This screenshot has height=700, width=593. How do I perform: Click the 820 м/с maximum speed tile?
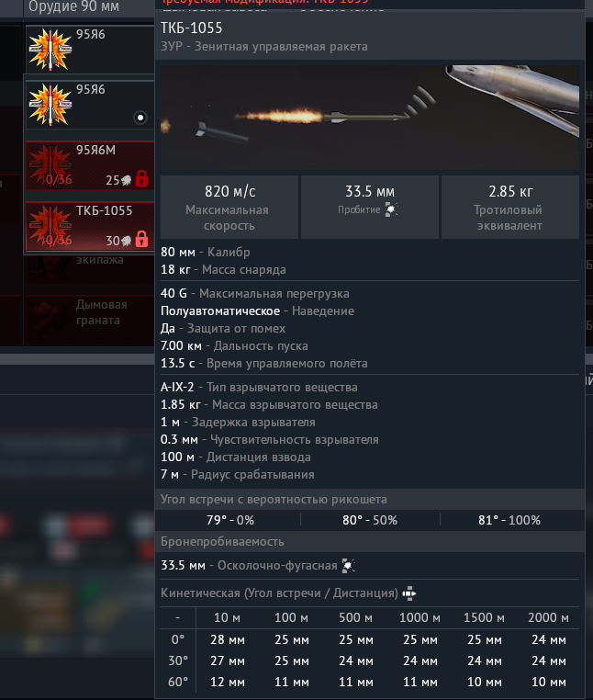pyautogui.click(x=229, y=208)
